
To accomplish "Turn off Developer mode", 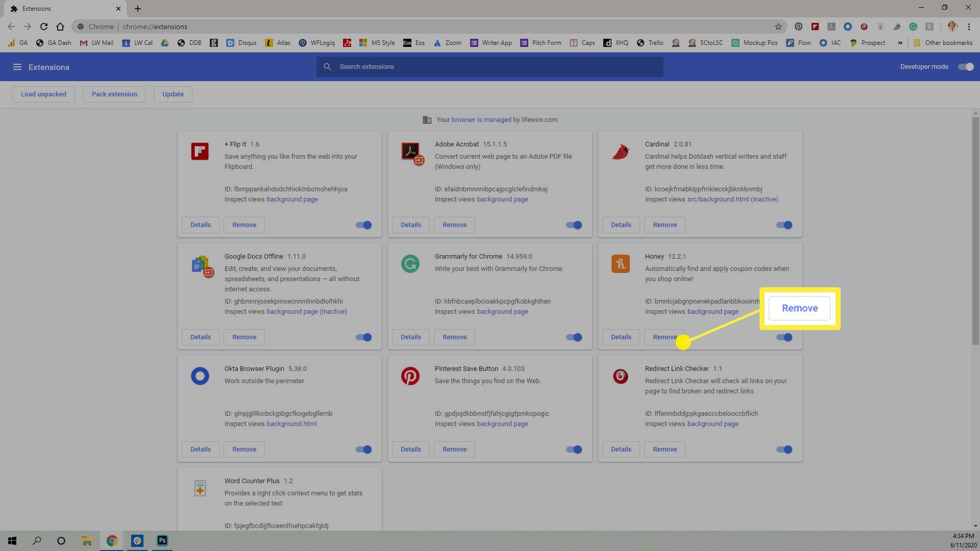I will pos(966,67).
